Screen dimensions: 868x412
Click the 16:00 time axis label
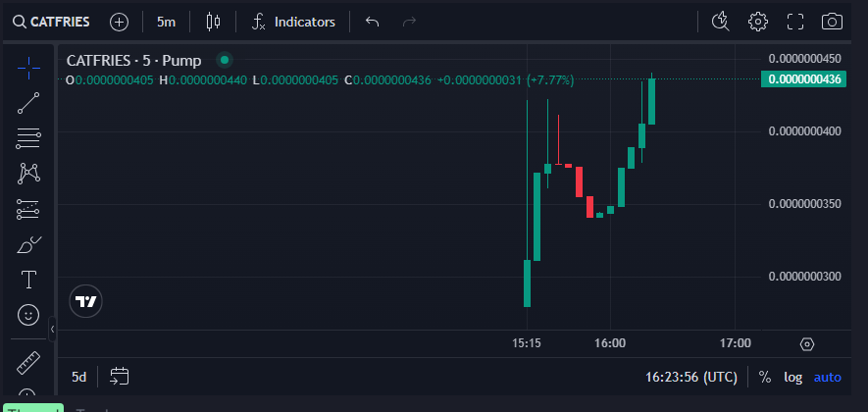tap(610, 343)
